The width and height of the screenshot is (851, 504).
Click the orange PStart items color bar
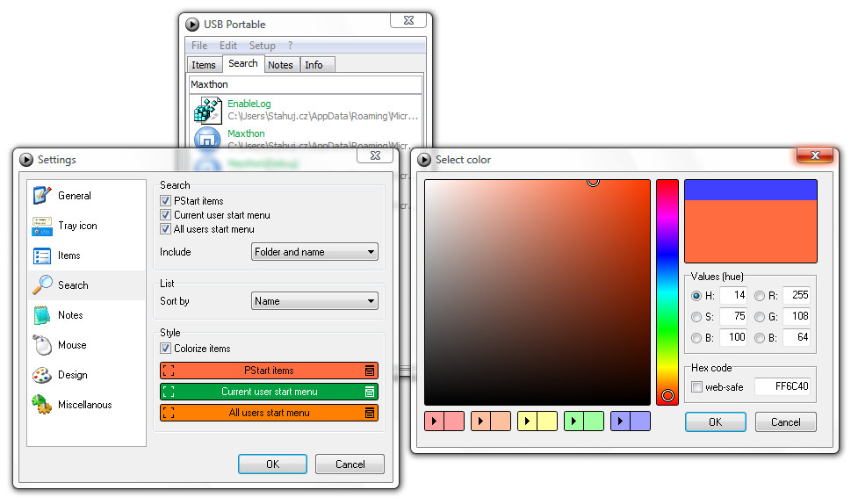[x=270, y=371]
